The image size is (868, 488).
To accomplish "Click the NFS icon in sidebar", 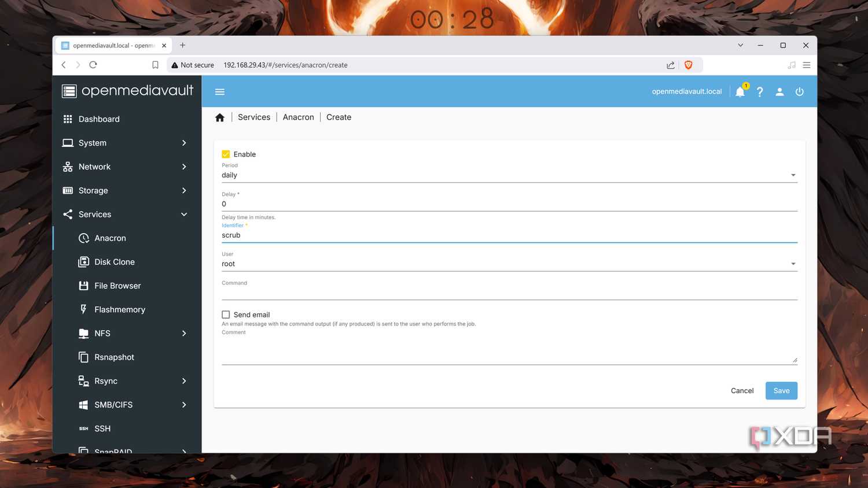I will coord(84,333).
